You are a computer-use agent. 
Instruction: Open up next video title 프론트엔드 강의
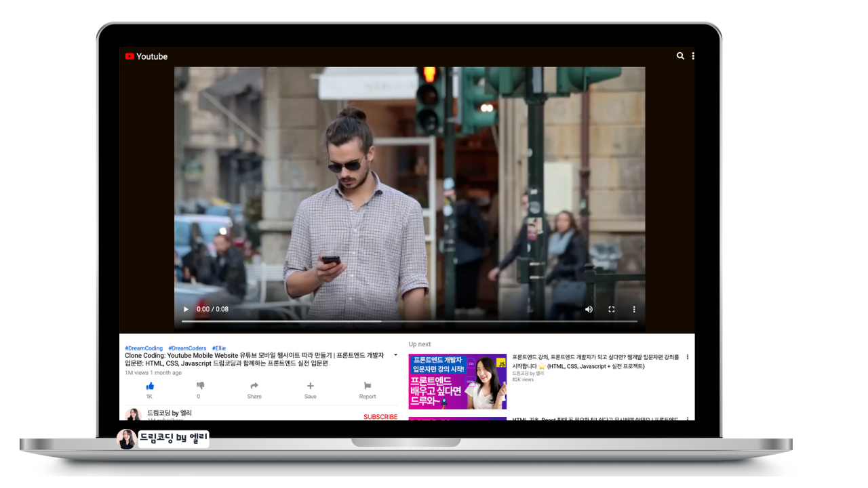coord(595,361)
